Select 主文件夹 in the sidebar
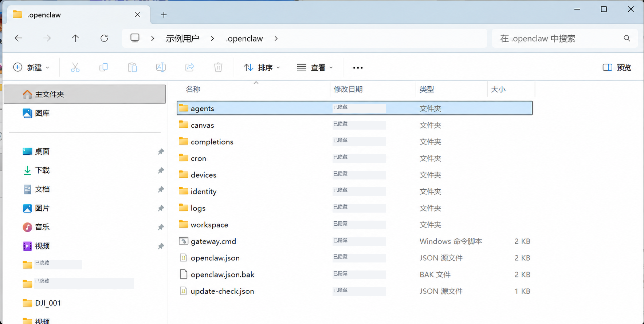 pos(85,94)
